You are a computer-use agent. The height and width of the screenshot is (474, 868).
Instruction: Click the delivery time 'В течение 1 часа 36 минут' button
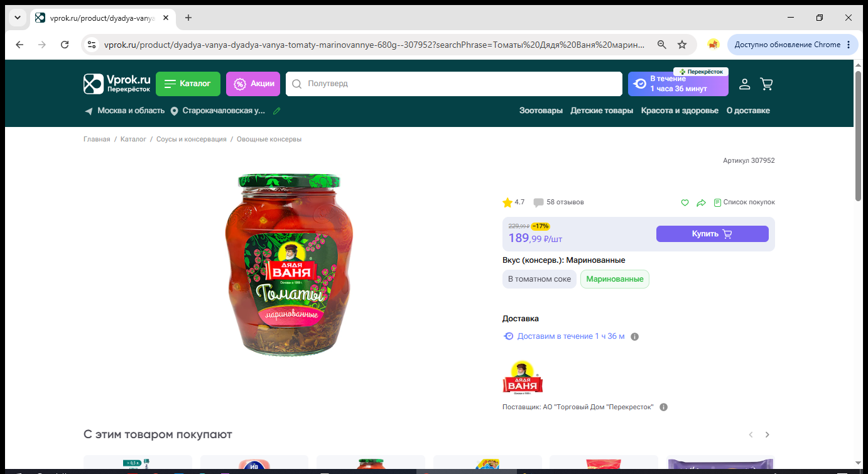click(x=678, y=84)
